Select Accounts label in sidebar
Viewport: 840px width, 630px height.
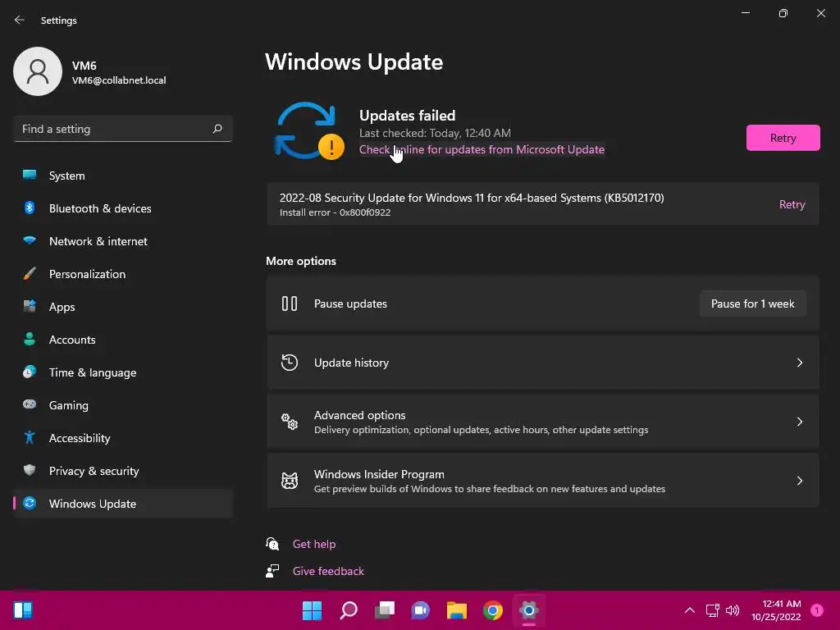point(72,340)
